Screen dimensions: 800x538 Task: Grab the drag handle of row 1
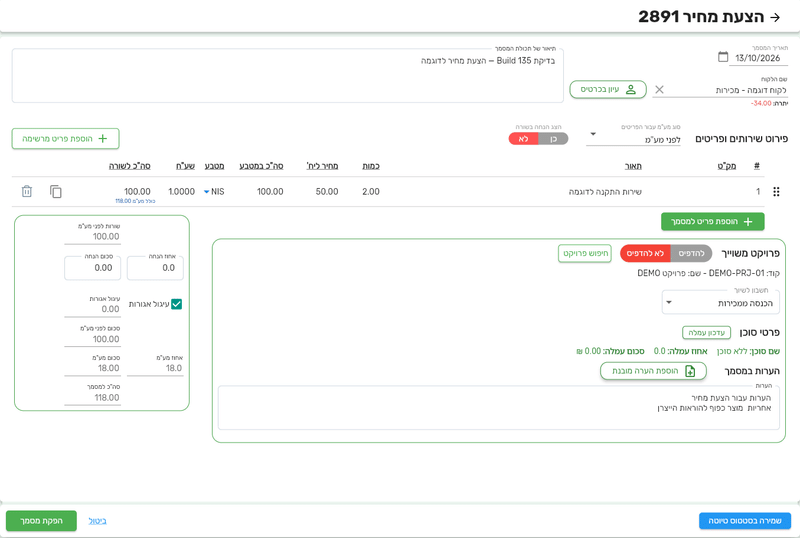[776, 191]
